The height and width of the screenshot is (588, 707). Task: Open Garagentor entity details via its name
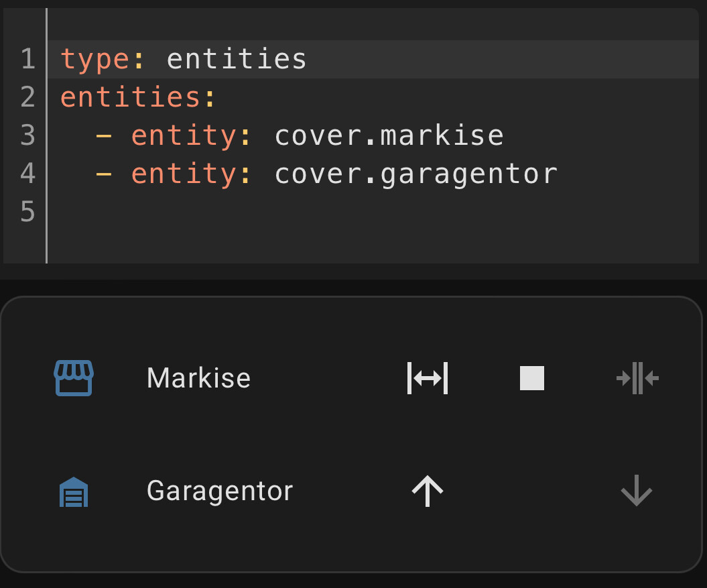[220, 491]
